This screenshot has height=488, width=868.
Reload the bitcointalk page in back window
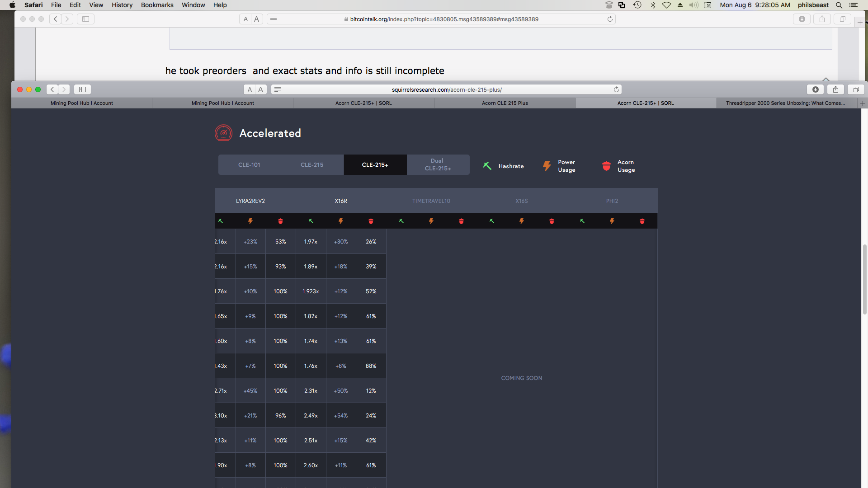click(610, 19)
